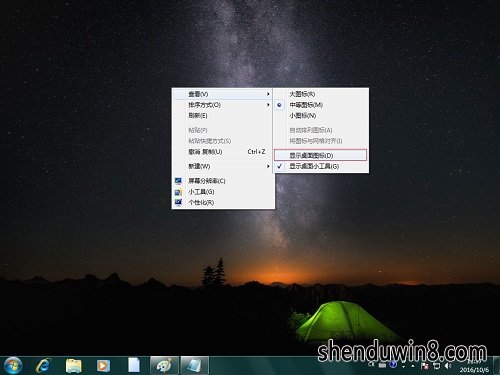This screenshot has width=500, height=375.
Task: Open 个性化(R) personalize entry
Action: pyautogui.click(x=223, y=202)
